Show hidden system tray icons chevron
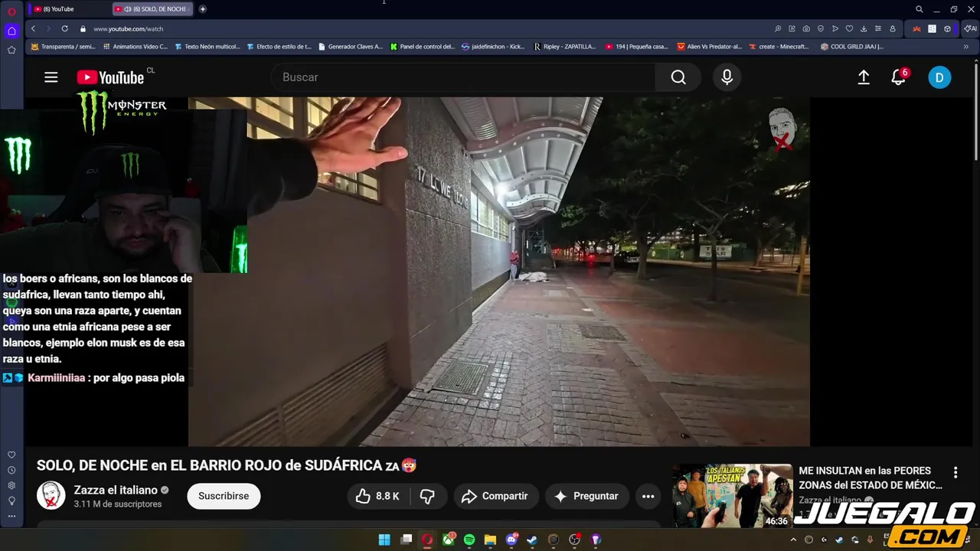This screenshot has width=980, height=551. [x=794, y=540]
